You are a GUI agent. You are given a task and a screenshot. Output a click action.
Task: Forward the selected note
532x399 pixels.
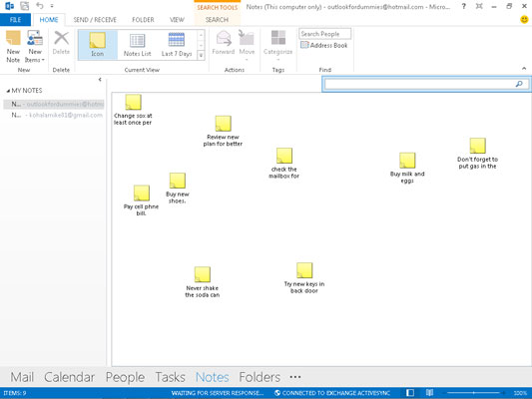(x=224, y=43)
